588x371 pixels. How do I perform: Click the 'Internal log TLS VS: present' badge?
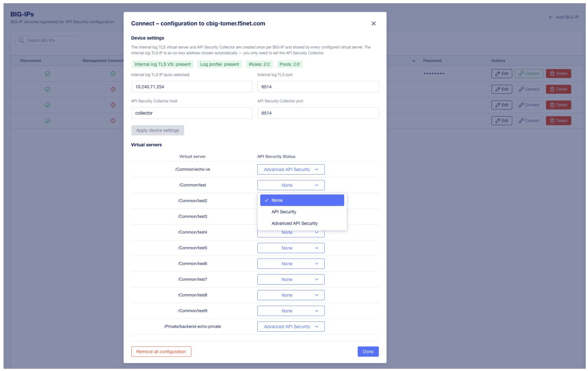pyautogui.click(x=162, y=64)
